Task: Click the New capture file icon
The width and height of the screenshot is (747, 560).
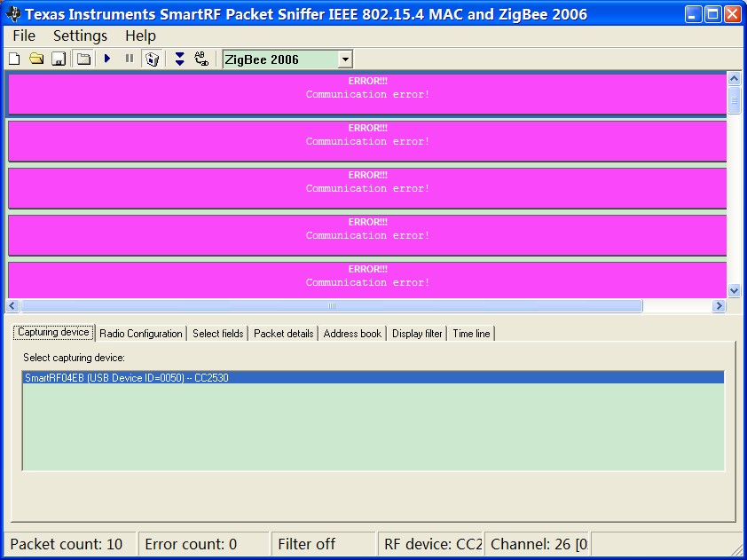Action: [15, 59]
